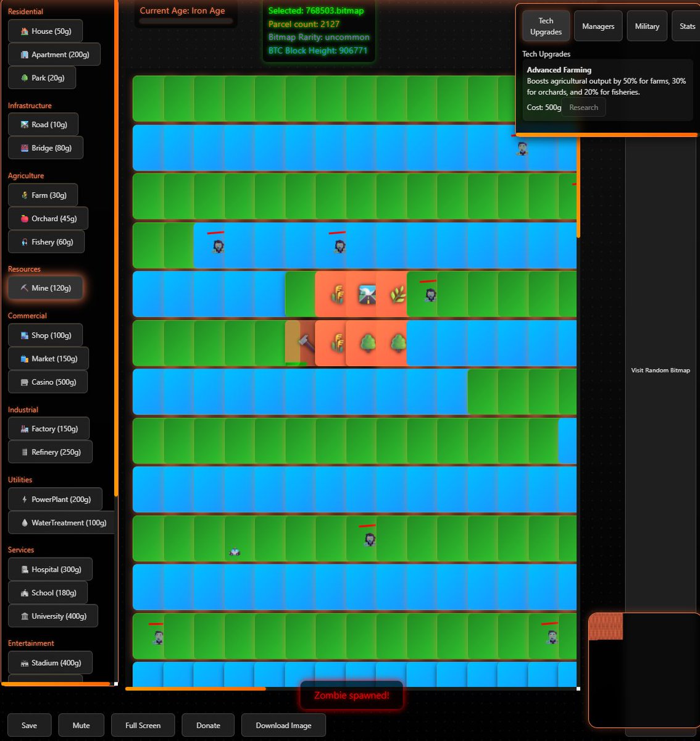Select PowerPlant (200g) in Utilities
The width and height of the screenshot is (700, 741).
point(55,499)
